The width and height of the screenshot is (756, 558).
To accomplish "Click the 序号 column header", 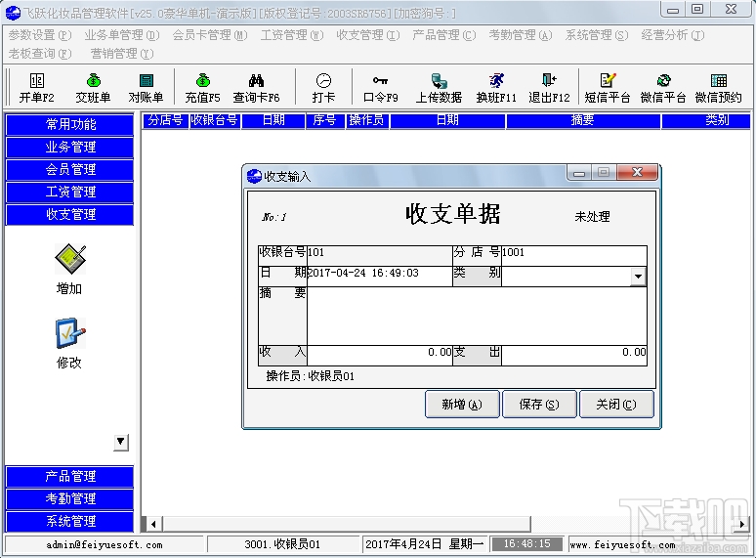I will pyautogui.click(x=324, y=120).
